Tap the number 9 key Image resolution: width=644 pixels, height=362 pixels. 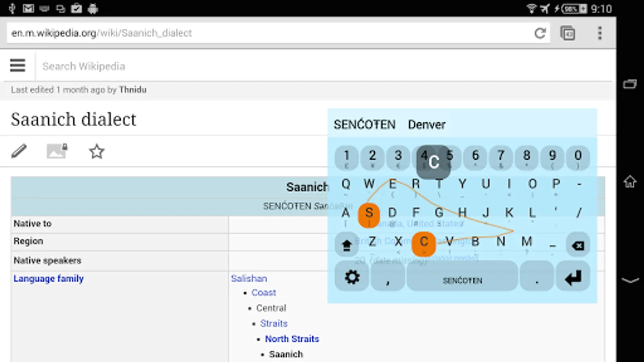(x=552, y=157)
